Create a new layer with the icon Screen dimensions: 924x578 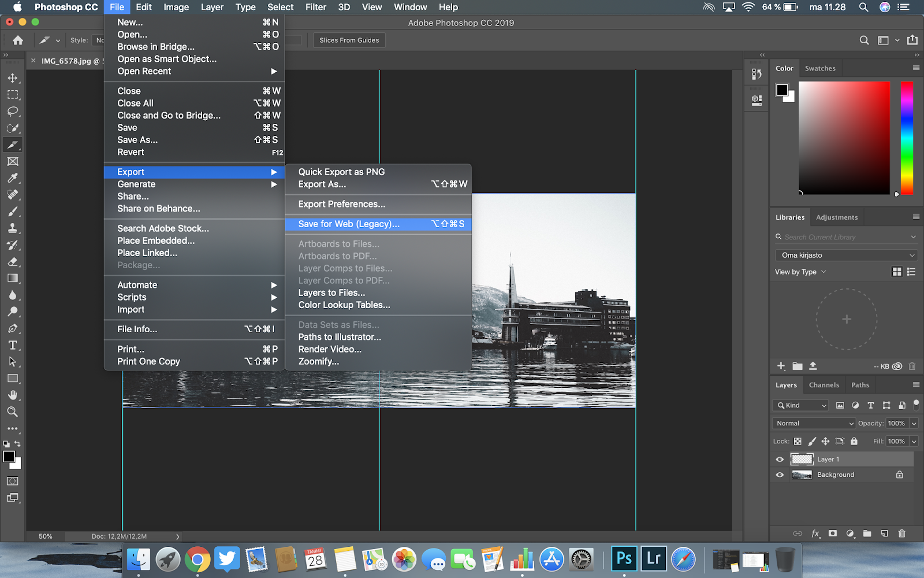click(885, 533)
